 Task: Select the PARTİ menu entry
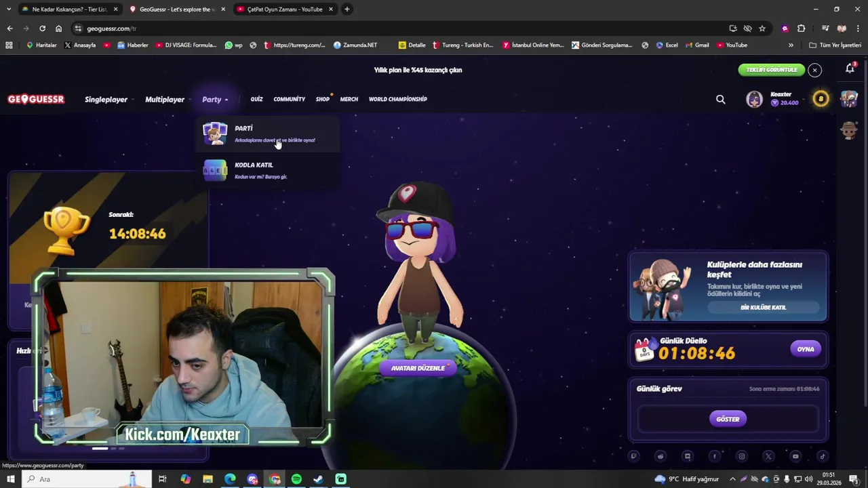point(269,134)
